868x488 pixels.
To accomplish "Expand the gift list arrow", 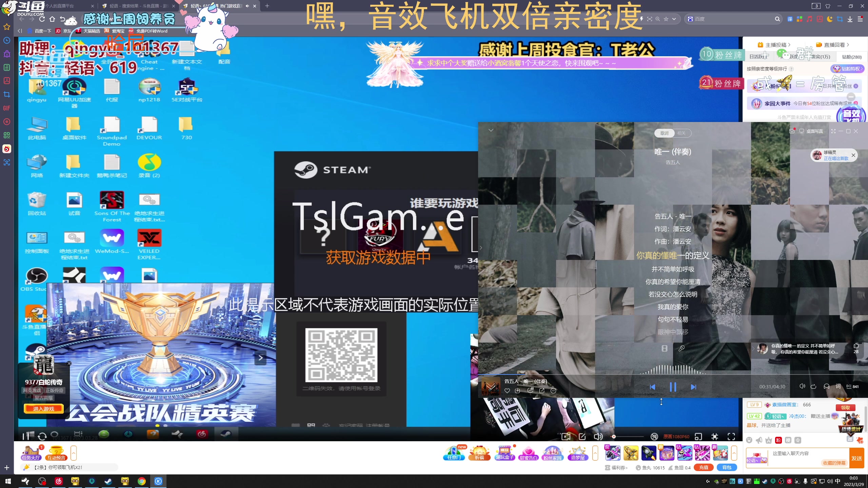I will [734, 453].
